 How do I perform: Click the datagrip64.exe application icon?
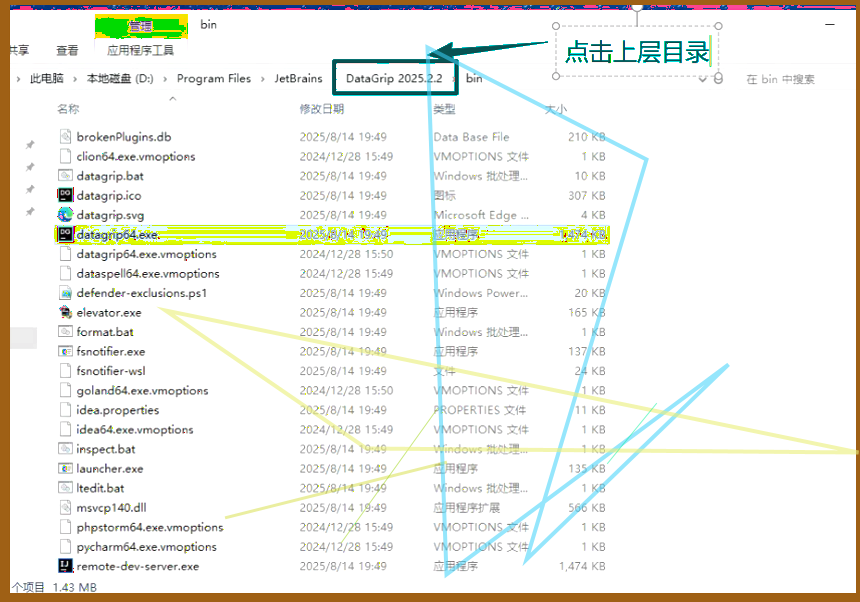[65, 234]
